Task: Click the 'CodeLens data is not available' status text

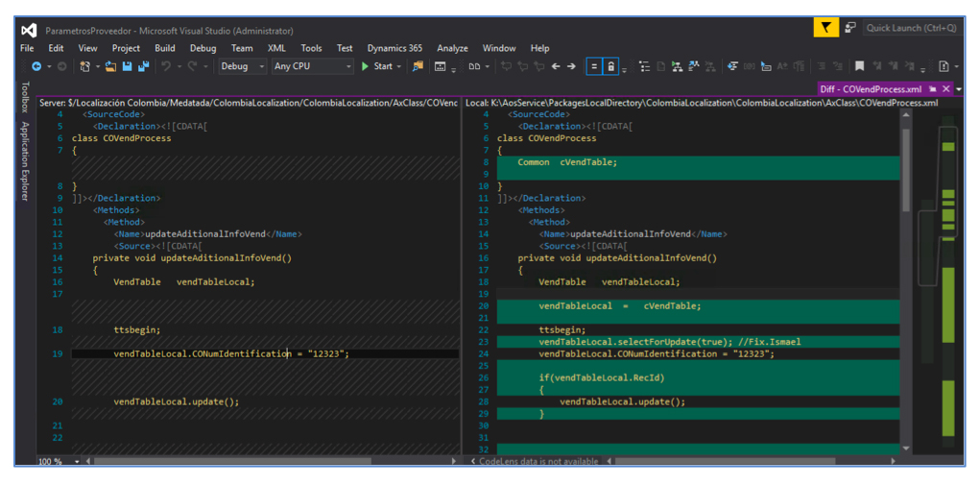Action: tap(538, 461)
